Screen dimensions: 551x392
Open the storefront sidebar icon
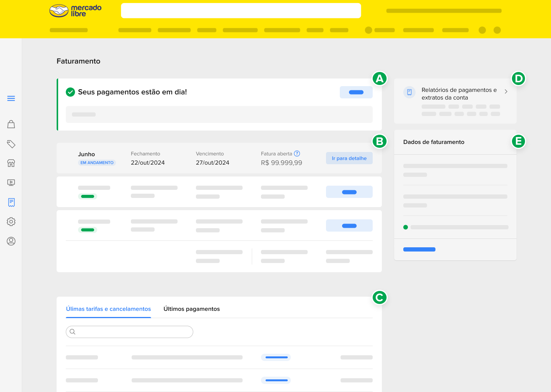pos(11,163)
